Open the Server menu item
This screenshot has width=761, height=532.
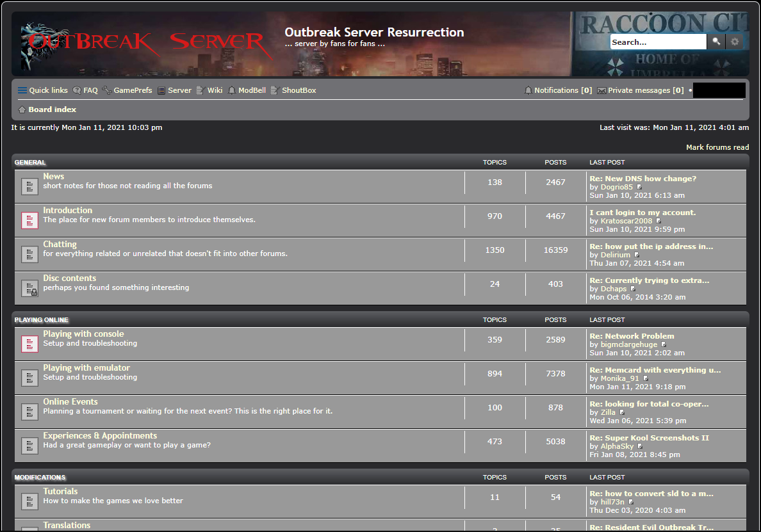[x=174, y=90]
